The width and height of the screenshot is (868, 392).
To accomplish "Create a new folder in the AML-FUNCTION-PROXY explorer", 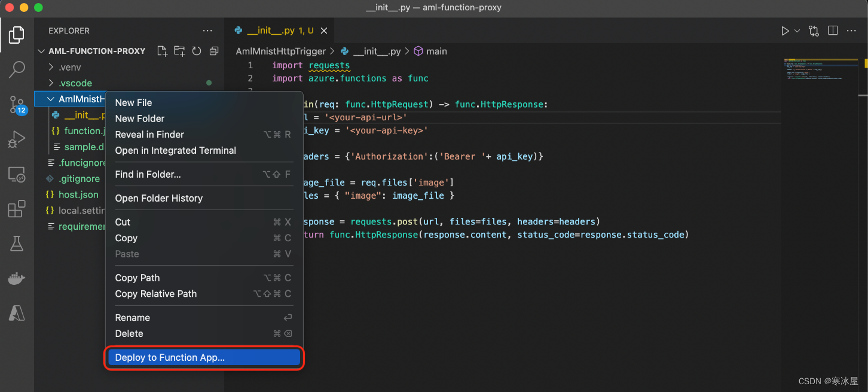I will pos(179,51).
